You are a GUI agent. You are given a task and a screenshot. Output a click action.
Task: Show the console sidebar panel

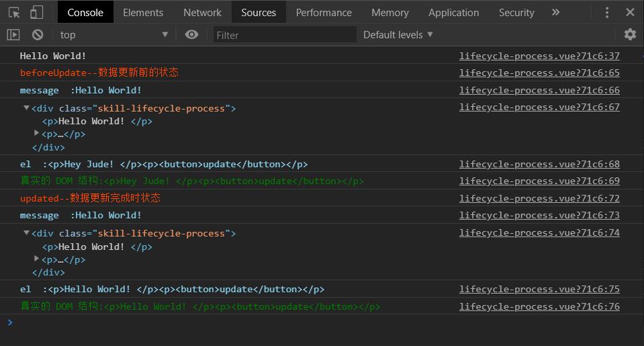pos(13,34)
